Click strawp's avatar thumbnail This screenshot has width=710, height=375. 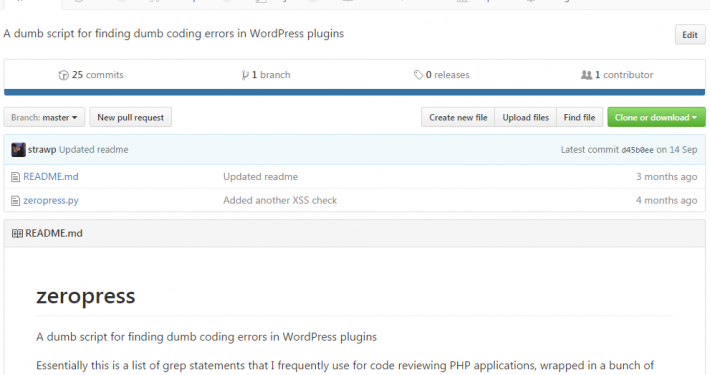tap(18, 149)
